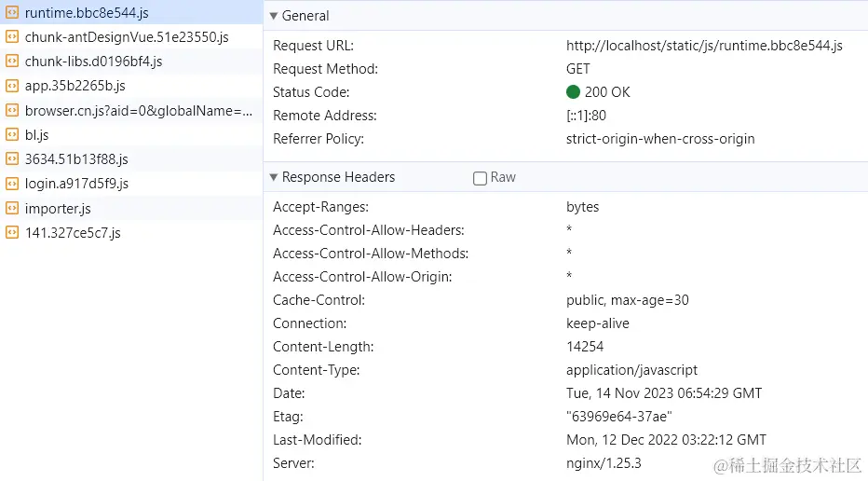868x481 pixels.
Task: Select the chunk-antDesignVue.51e23550.js request
Action: (x=131, y=36)
